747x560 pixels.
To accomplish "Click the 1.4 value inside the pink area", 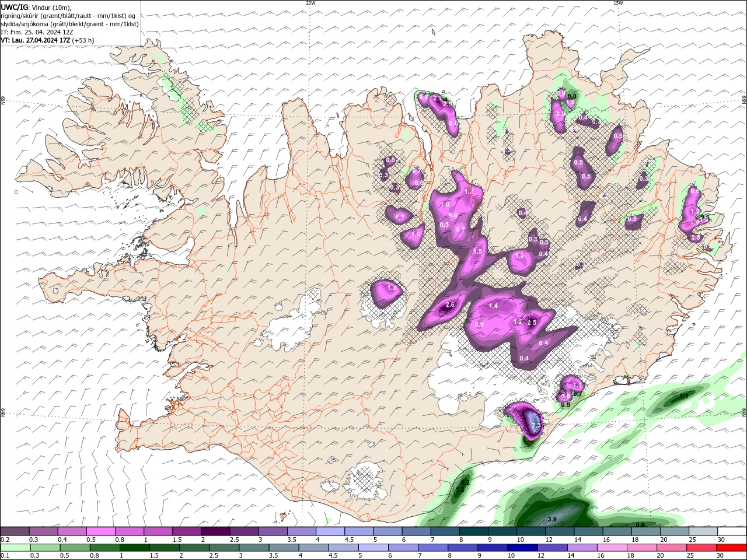I will [493, 306].
